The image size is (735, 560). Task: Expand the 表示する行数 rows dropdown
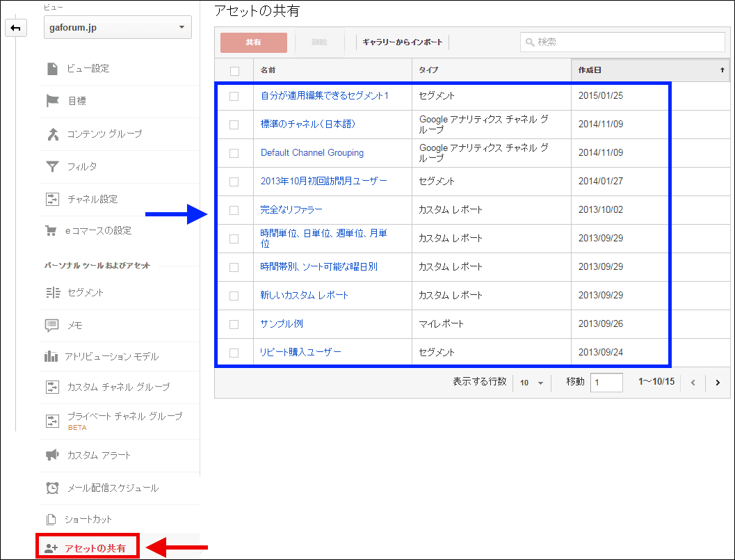click(532, 383)
